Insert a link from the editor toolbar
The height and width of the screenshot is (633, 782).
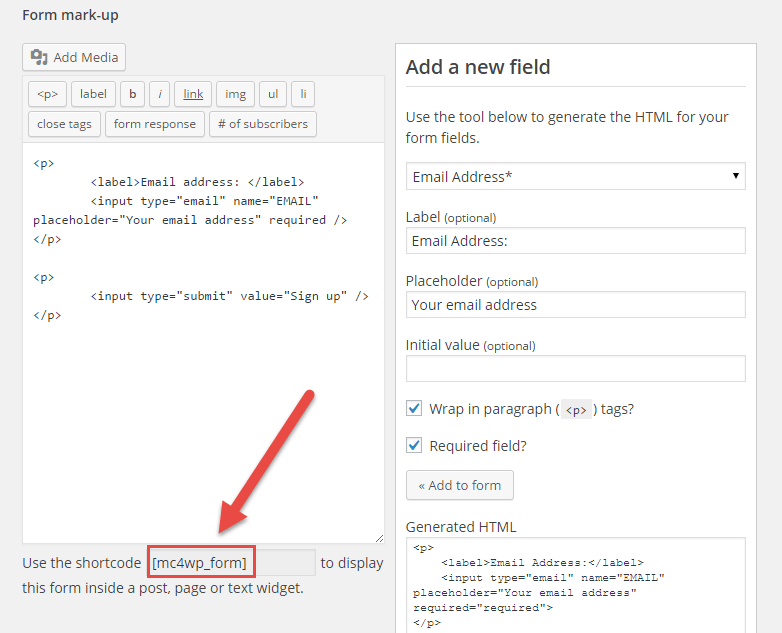tap(193, 94)
